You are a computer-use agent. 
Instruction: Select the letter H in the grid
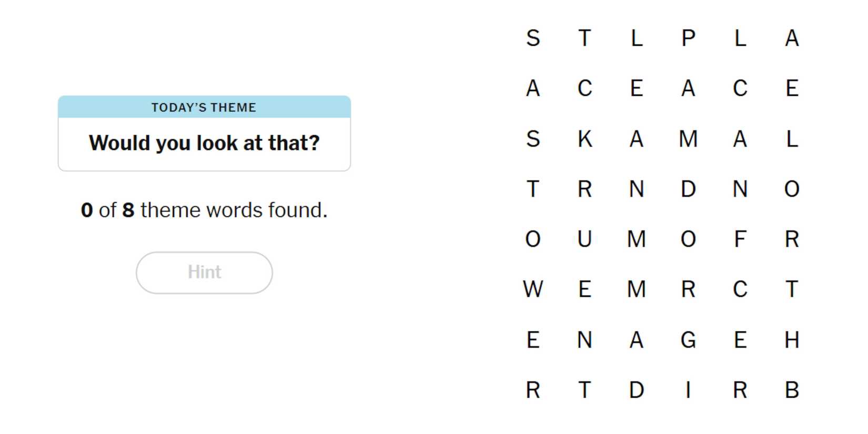[792, 340]
